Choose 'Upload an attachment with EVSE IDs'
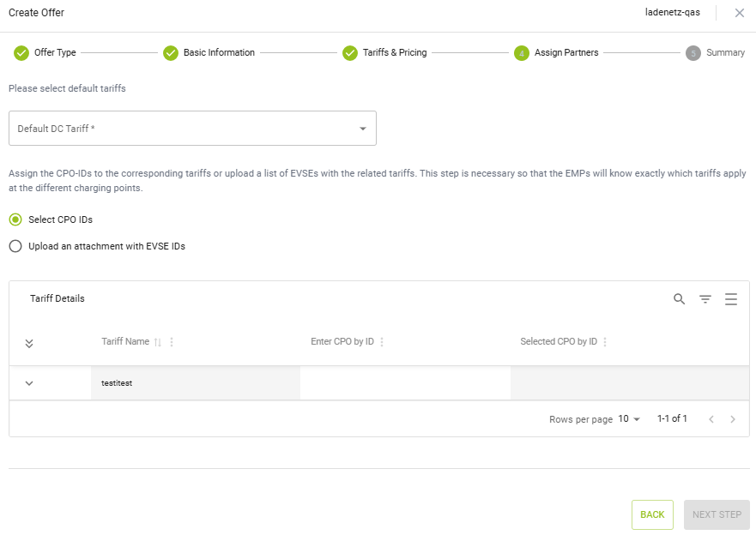The width and height of the screenshot is (756, 547). point(15,246)
